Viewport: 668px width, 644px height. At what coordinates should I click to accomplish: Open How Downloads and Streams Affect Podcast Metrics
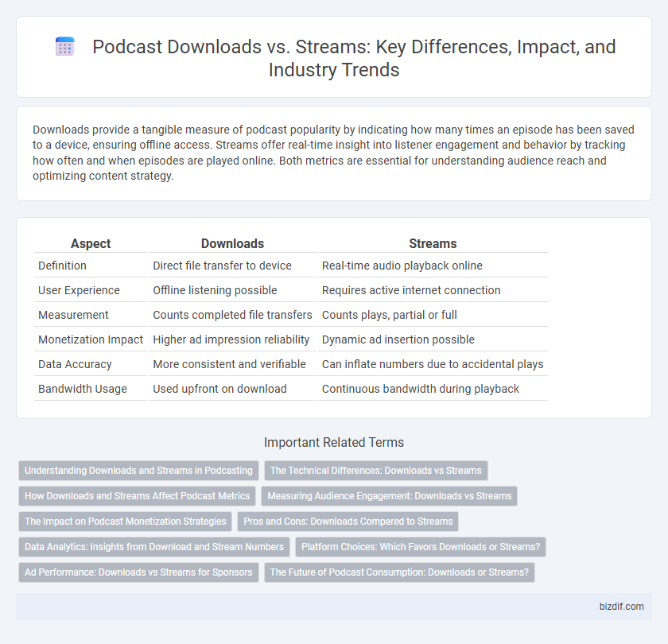[137, 496]
